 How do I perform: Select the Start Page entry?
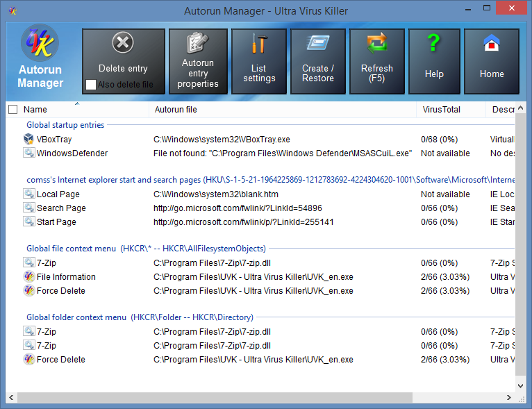coord(56,222)
